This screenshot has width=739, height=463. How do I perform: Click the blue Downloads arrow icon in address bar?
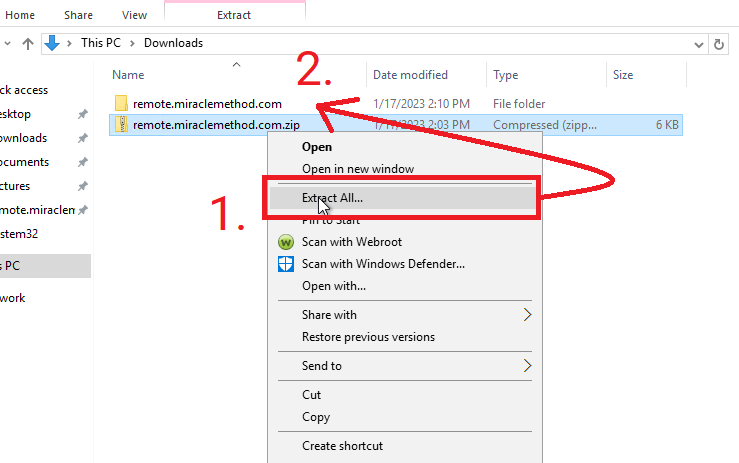click(x=52, y=43)
